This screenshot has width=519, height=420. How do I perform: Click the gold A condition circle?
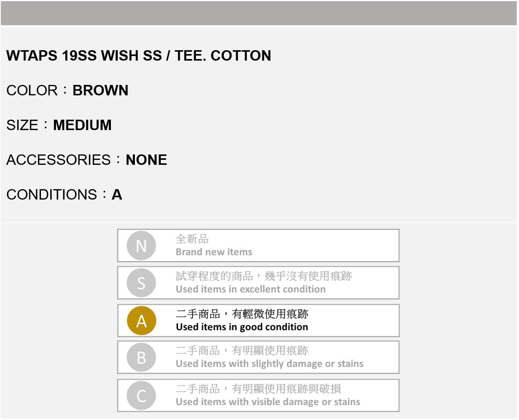click(x=141, y=320)
